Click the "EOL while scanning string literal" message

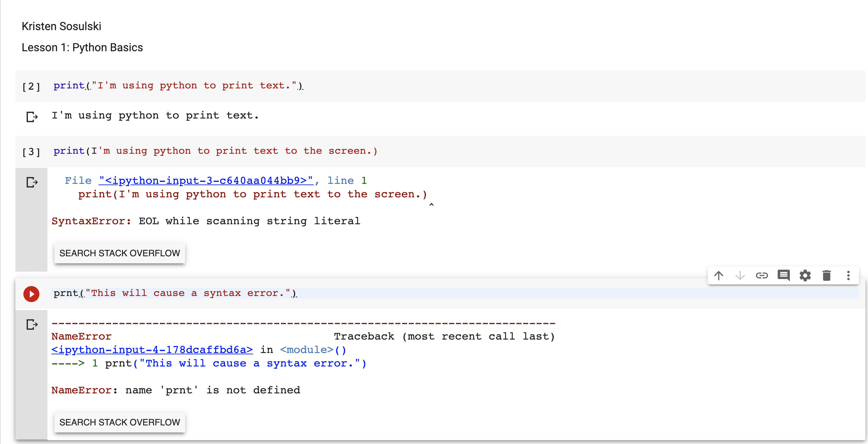(249, 221)
